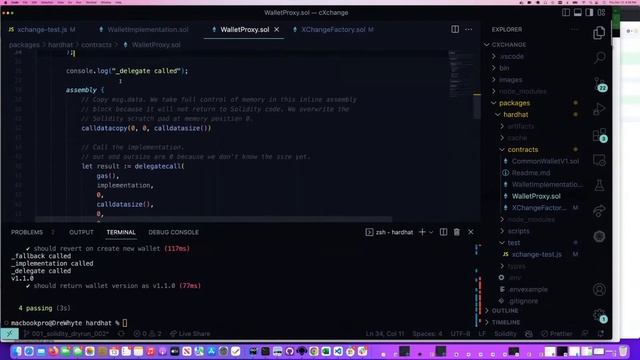Open errors and warnings count in status bar
This screenshot has width=640, height=360.
[x=147, y=333]
